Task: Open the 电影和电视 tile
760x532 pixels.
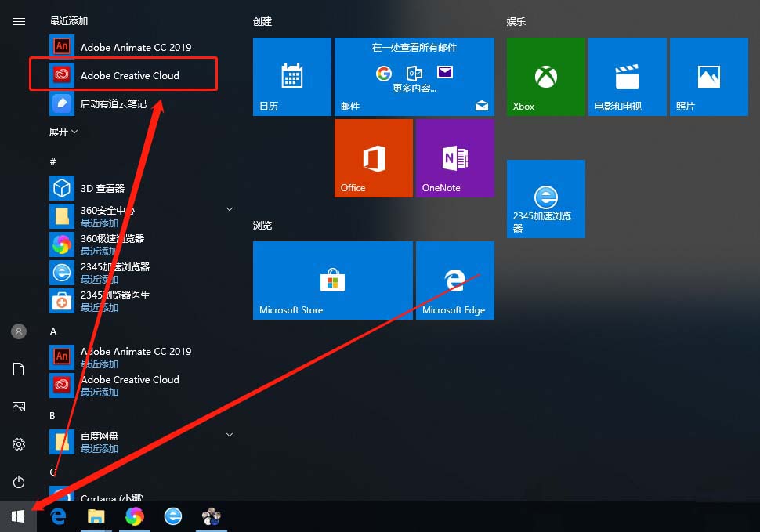Action: (627, 77)
